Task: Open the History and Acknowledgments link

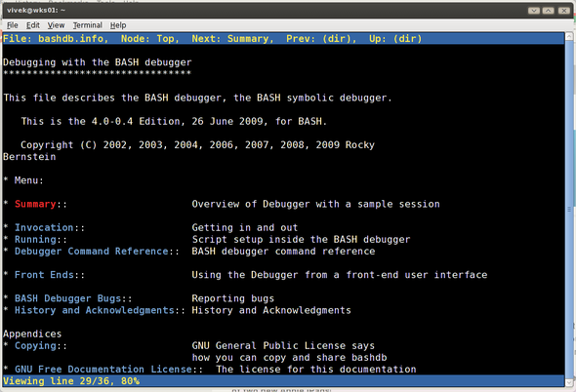Action: (x=95, y=310)
